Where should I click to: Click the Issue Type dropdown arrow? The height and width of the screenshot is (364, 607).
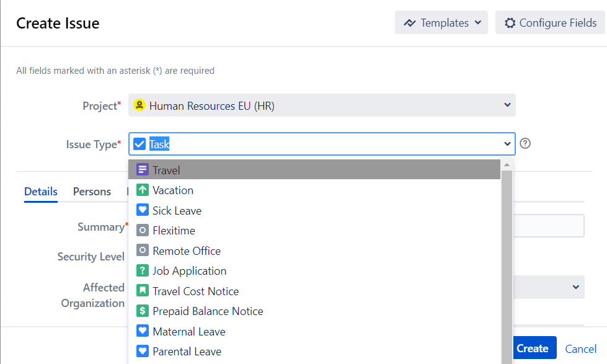pyautogui.click(x=507, y=144)
